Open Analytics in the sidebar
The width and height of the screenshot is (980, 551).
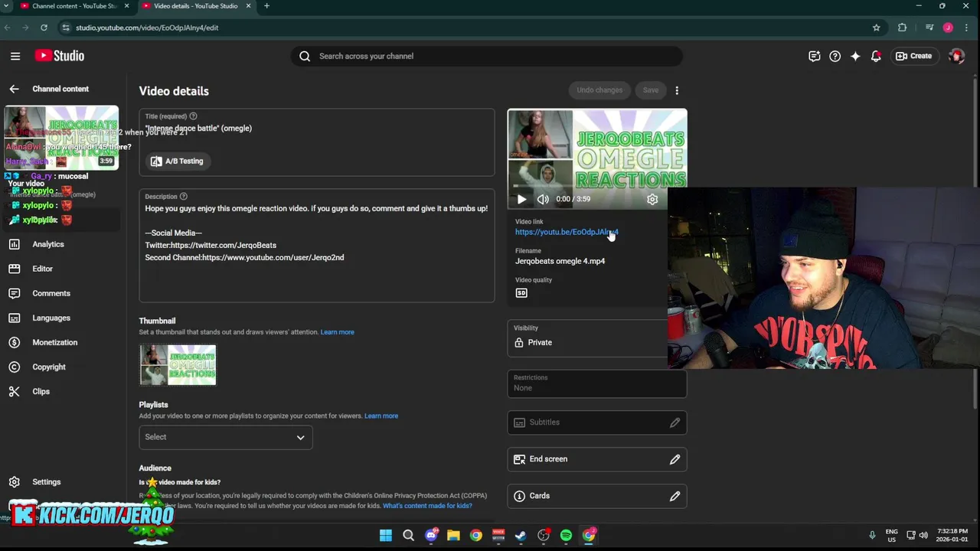[63, 244]
